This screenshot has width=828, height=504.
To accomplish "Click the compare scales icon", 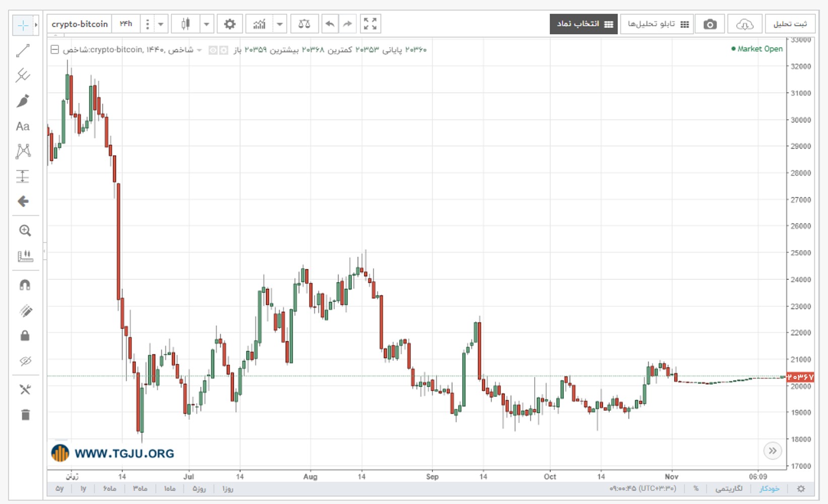I will tap(304, 24).
